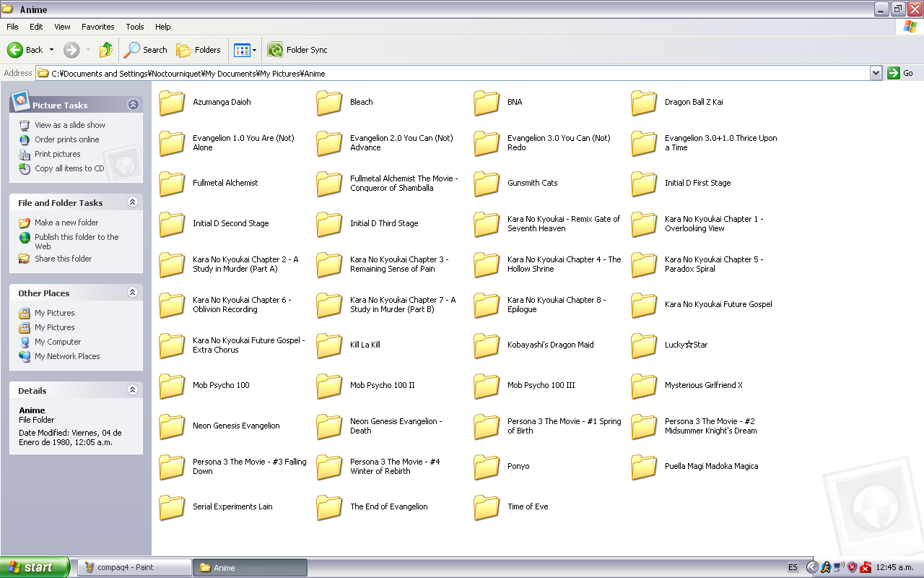
Task: Open the Views dropdown button
Action: pos(245,50)
